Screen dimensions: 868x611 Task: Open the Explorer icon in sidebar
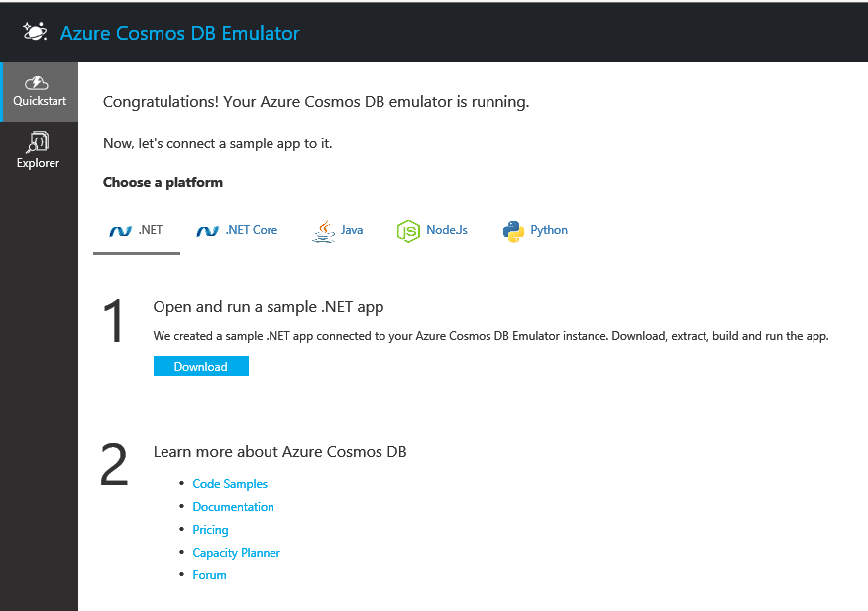pos(39,143)
